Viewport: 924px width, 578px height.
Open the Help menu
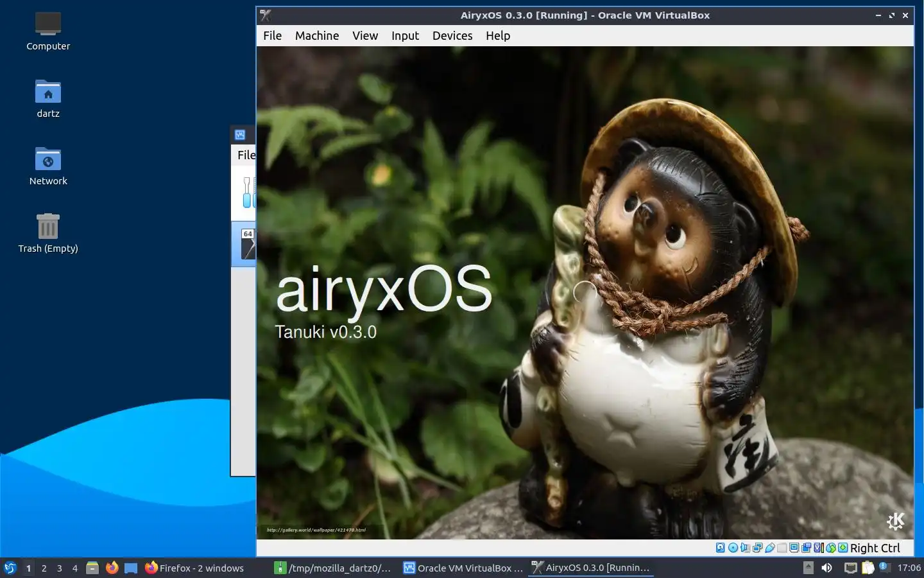point(498,35)
